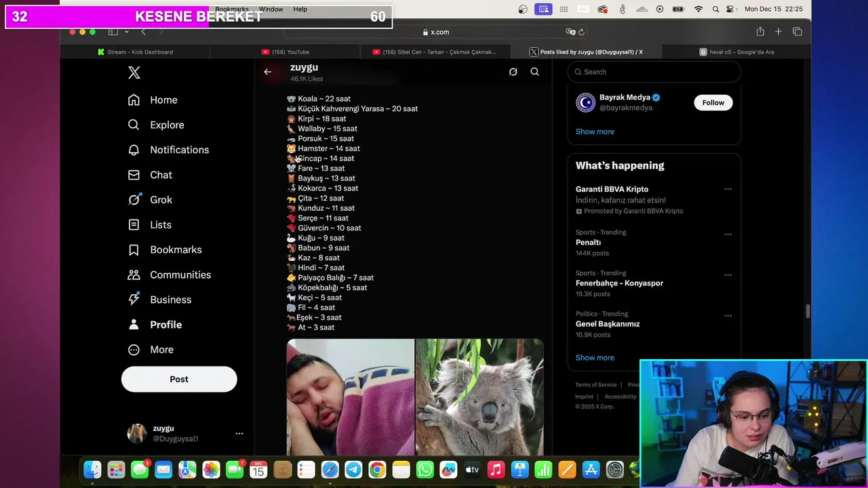This screenshot has width=868, height=488.
Task: Open the Accessibility footer link
Action: pos(620,396)
